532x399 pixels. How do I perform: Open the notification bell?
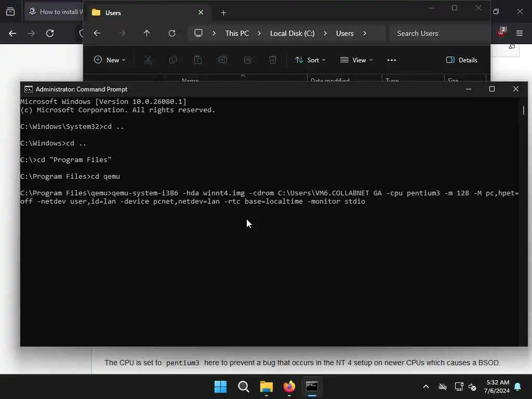[x=518, y=387]
